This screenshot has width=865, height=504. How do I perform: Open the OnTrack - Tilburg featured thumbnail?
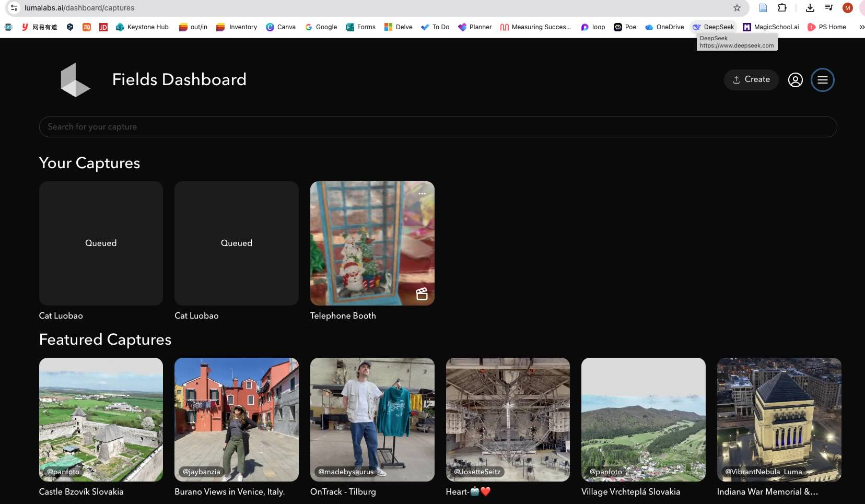[372, 419]
